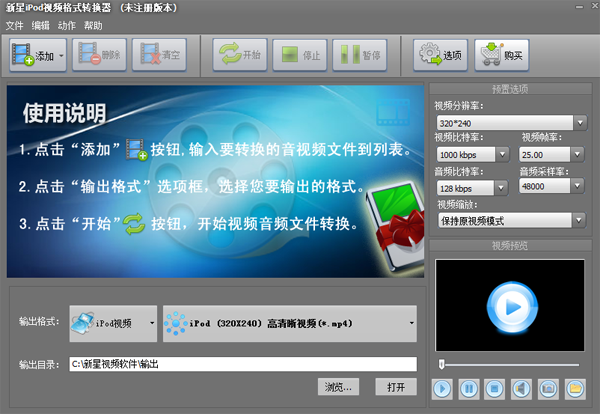
Task: Click the iPod gift image in banner
Action: pyautogui.click(x=395, y=227)
